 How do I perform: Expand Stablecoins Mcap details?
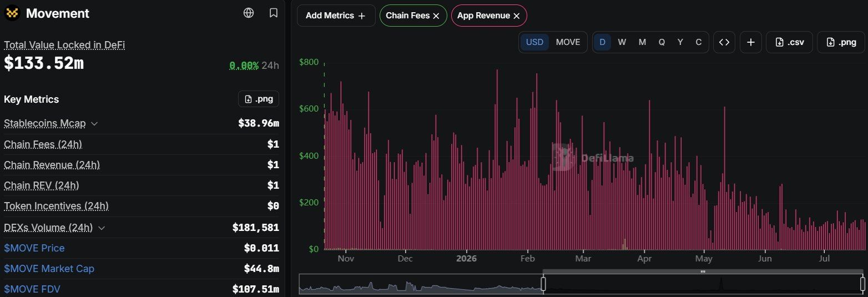[x=94, y=123]
